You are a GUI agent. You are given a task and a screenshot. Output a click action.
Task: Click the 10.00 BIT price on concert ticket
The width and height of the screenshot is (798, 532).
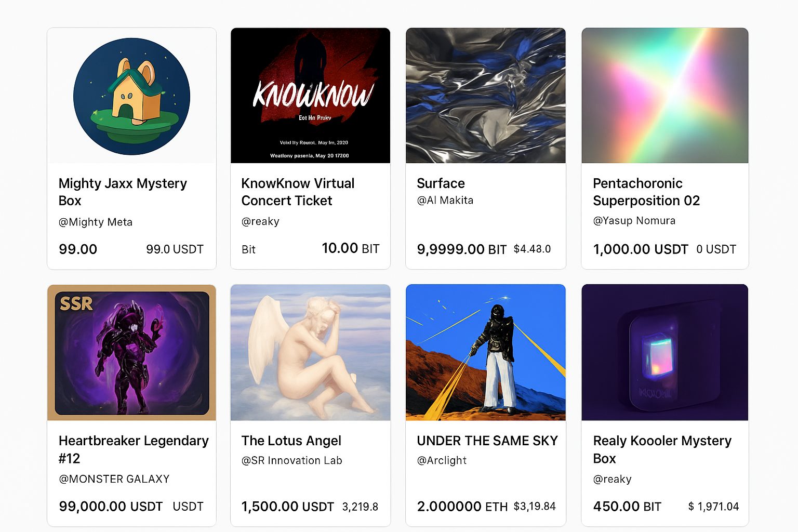click(x=351, y=248)
